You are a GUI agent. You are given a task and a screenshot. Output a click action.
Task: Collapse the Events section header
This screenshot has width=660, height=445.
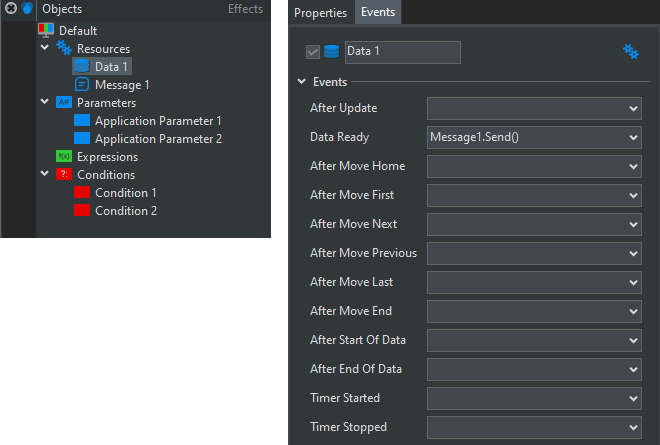(302, 82)
